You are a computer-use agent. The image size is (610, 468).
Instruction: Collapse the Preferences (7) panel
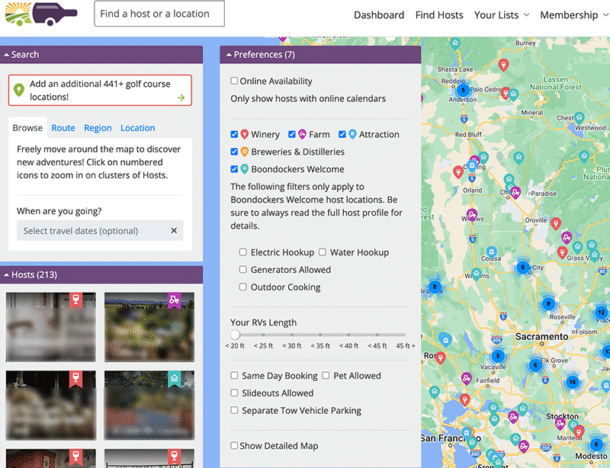click(227, 54)
